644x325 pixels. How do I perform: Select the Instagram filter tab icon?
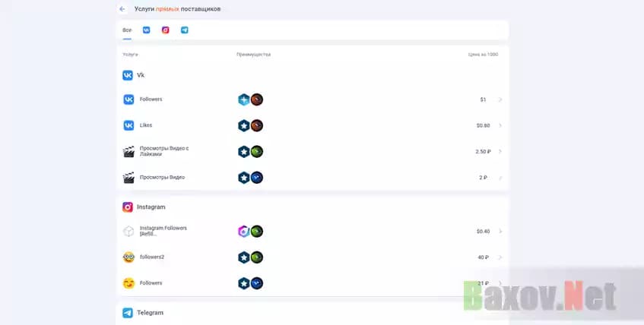coord(166,30)
